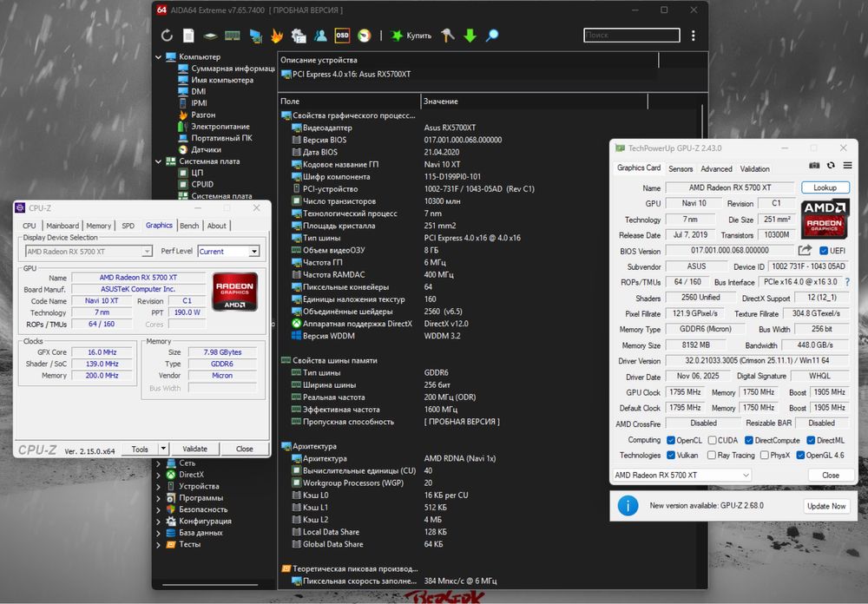Click the motherboard chip toolbar icon in AIDA64
The image size is (868, 604).
pos(210,36)
